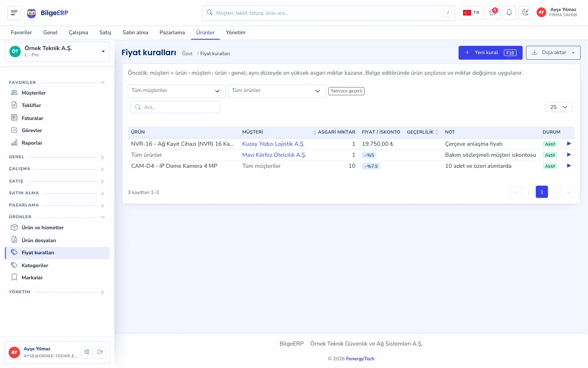
Task: Click the rules table Ara search field
Action: tap(175, 107)
